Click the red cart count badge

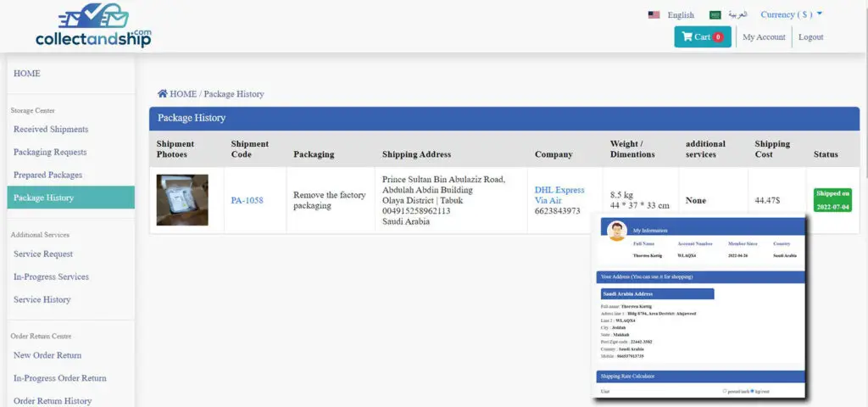click(x=718, y=37)
